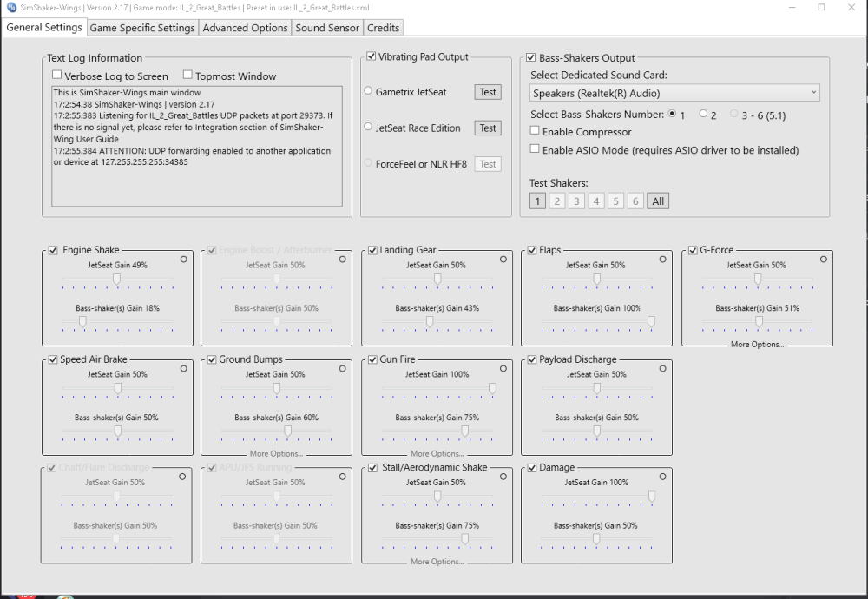Image resolution: width=868 pixels, height=599 pixels.
Task: Click Landing Gear Bass-shaker Gain slider thumb
Action: tap(430, 322)
